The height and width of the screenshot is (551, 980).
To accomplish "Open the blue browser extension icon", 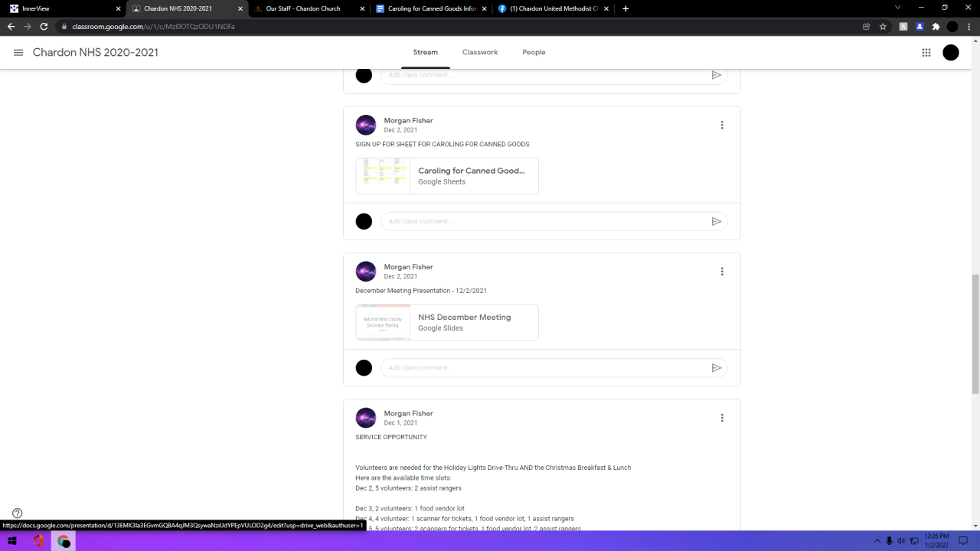I will tap(920, 26).
